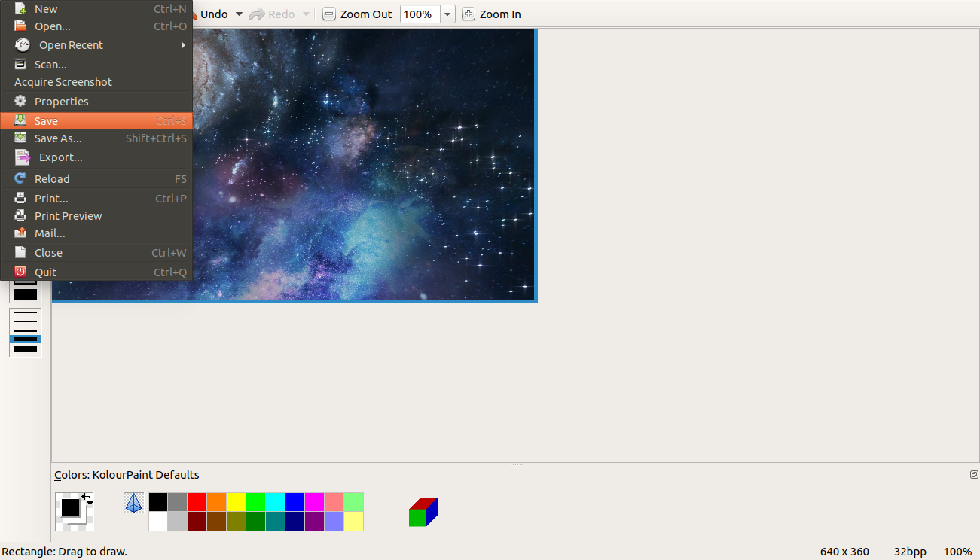Click the highlighted Save menu entry

96,121
